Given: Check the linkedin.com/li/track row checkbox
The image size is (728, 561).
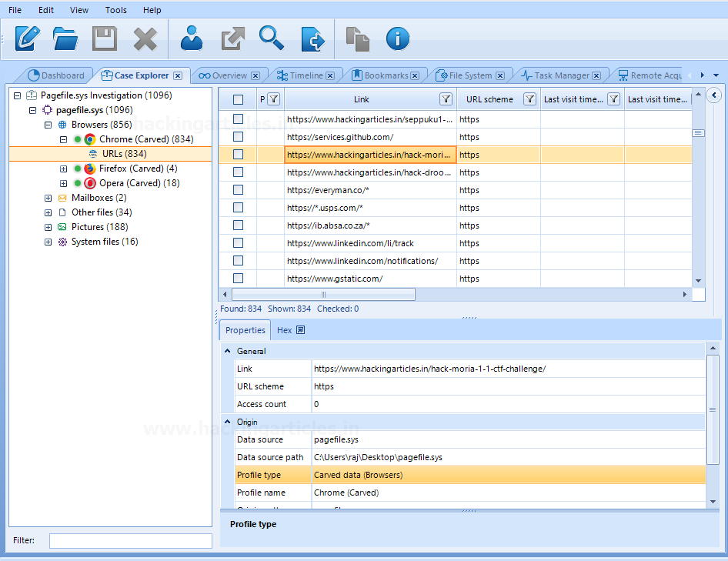Looking at the screenshot, I should coord(239,242).
